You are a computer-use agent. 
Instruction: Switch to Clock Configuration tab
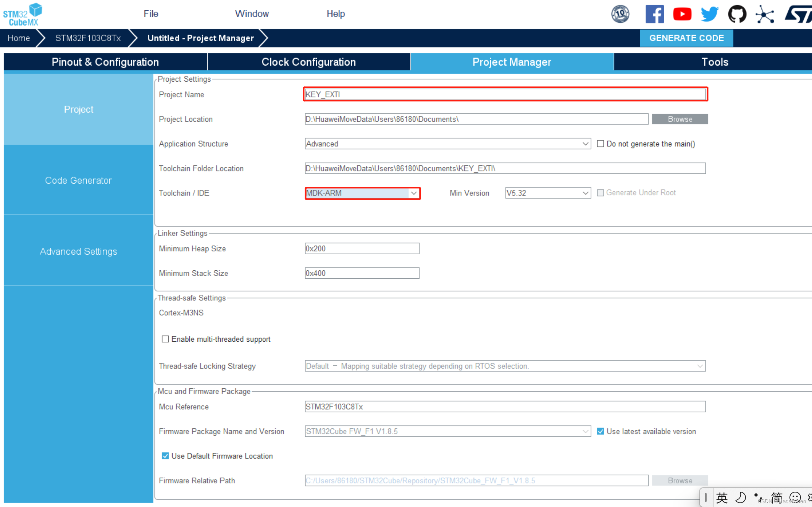(x=308, y=62)
